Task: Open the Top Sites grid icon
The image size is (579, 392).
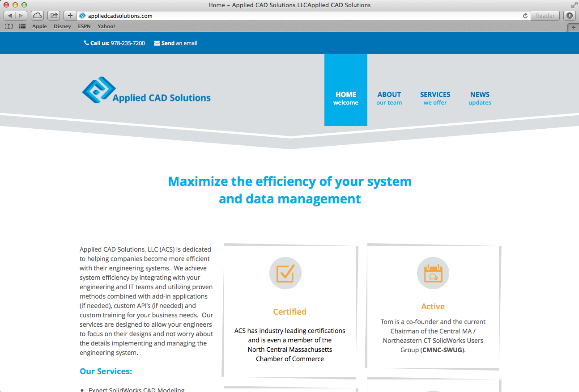Action: pos(22,26)
